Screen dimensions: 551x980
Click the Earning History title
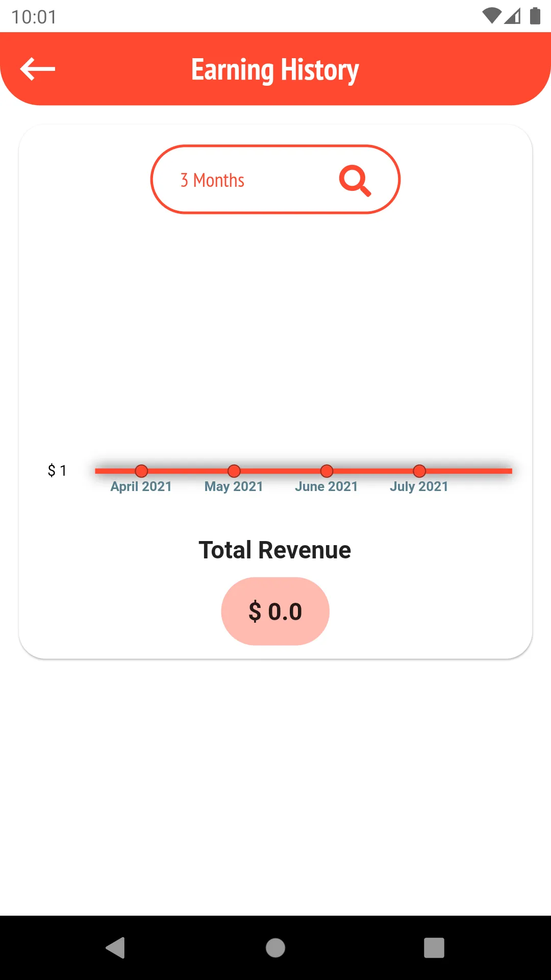(275, 70)
